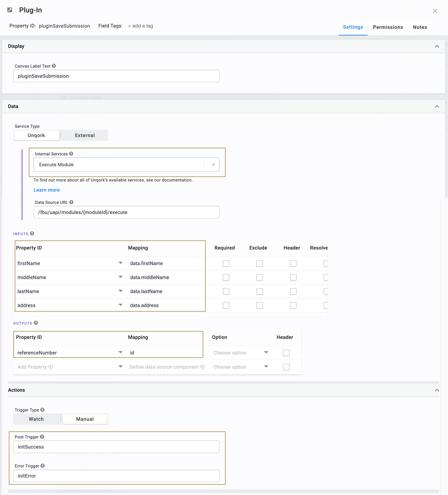Screen dimensions: 448x495
Task: Open Data Source URL help icon
Action: 71,202
